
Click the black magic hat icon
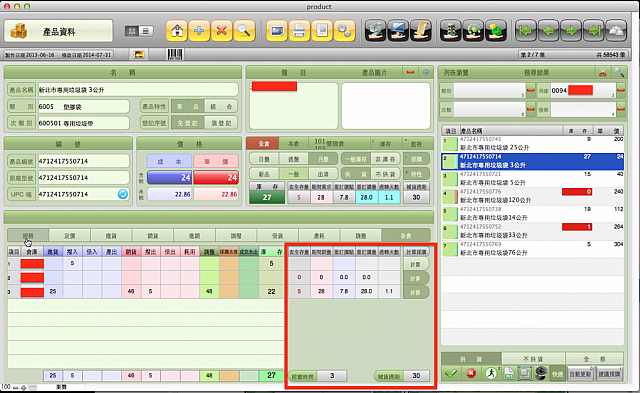pyautogui.click(x=541, y=373)
